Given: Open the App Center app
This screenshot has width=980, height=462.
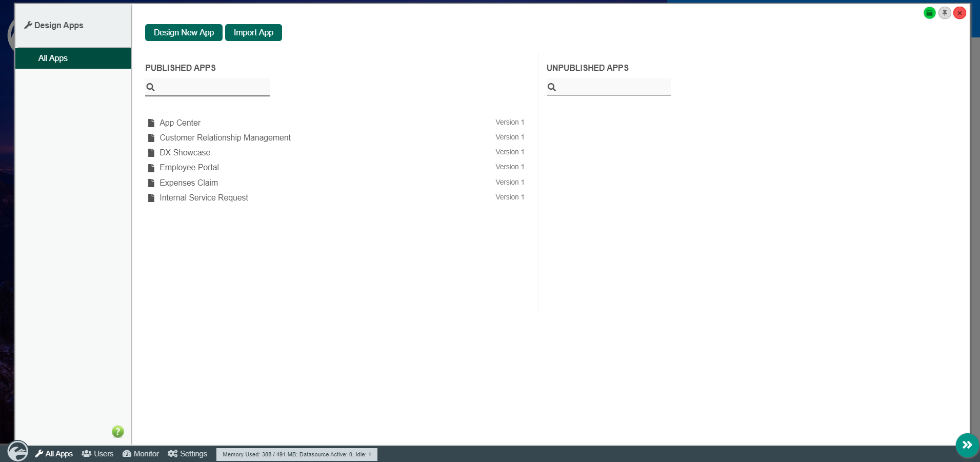Looking at the screenshot, I should (180, 123).
